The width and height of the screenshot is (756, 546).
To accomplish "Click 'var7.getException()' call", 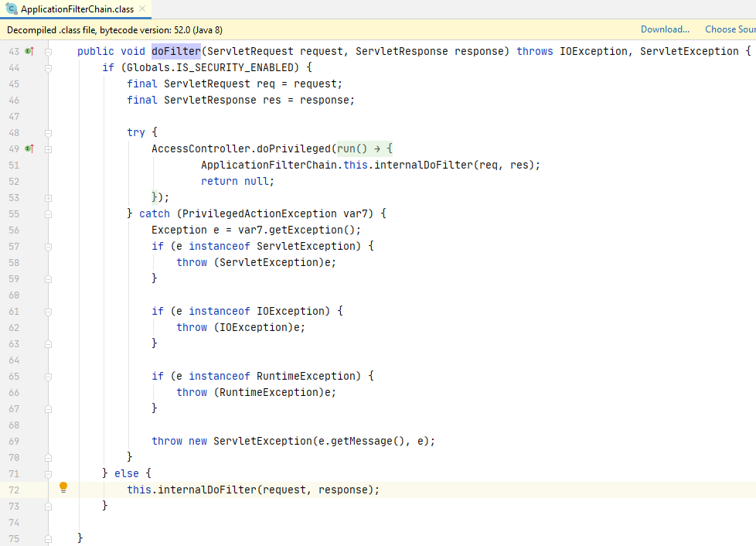I will pyautogui.click(x=296, y=230).
